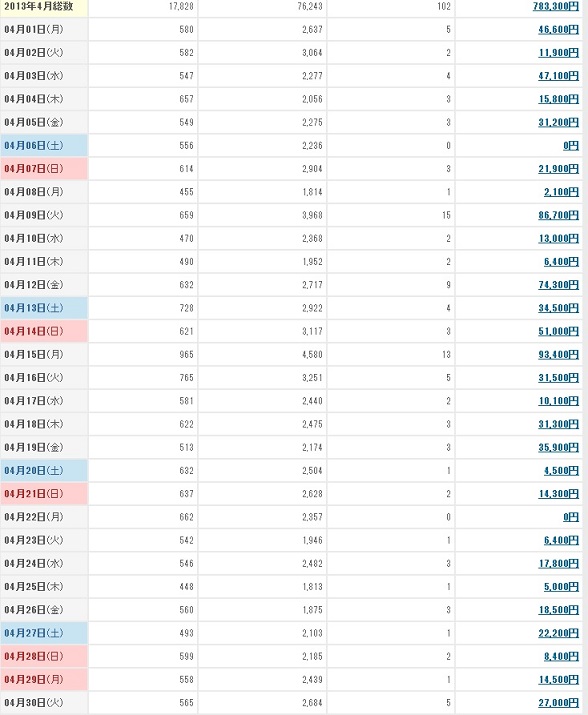Select the 04月07日(日) date cell
Screen dimensions: 588x715
(44, 169)
